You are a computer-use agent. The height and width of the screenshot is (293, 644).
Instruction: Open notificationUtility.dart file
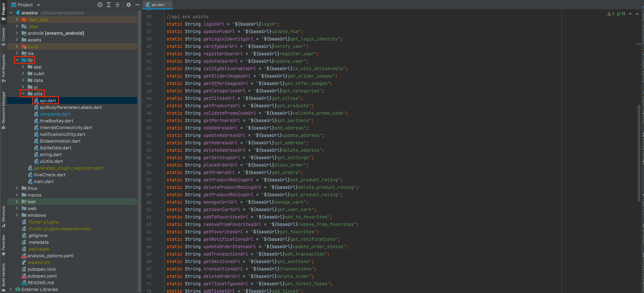(60, 134)
